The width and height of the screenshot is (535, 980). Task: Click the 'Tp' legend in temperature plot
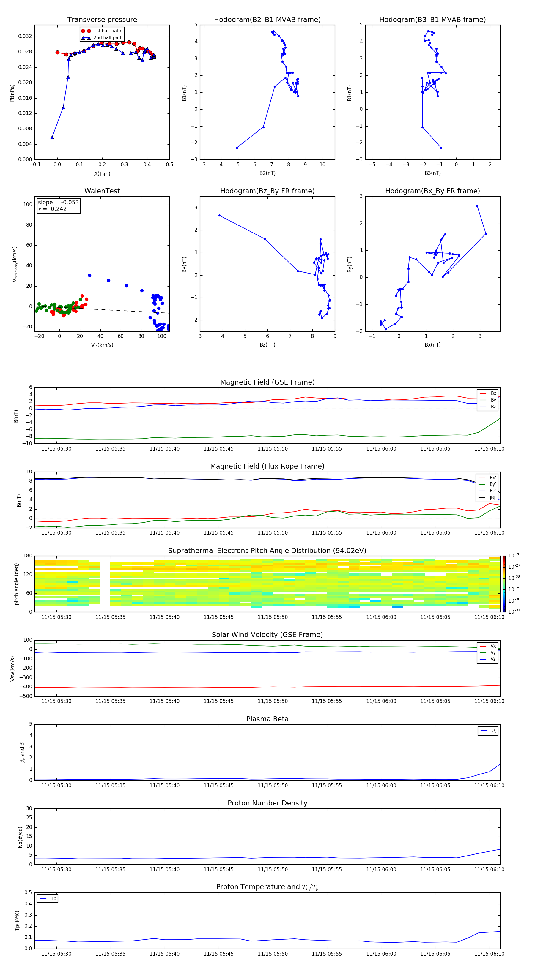[48, 899]
